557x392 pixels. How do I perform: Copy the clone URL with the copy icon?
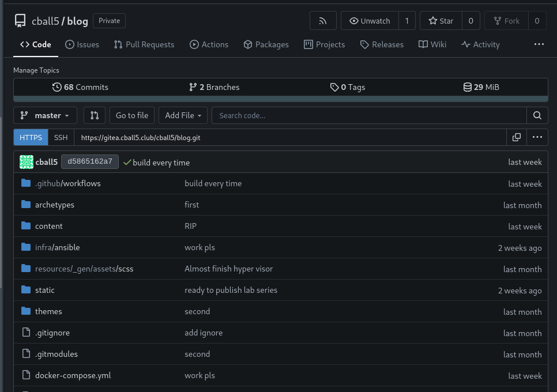(x=517, y=137)
